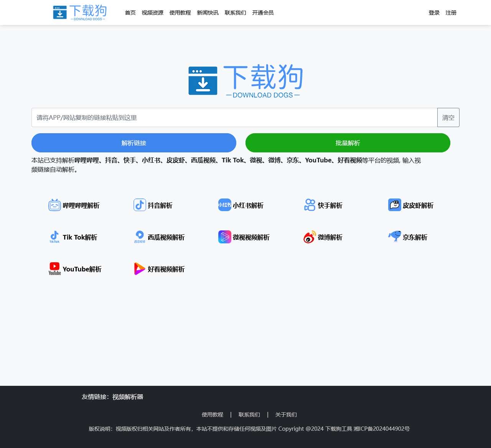This screenshot has width=491, height=448.
Task: Click the 西瓜视频 play icon
Action: pos(140,237)
